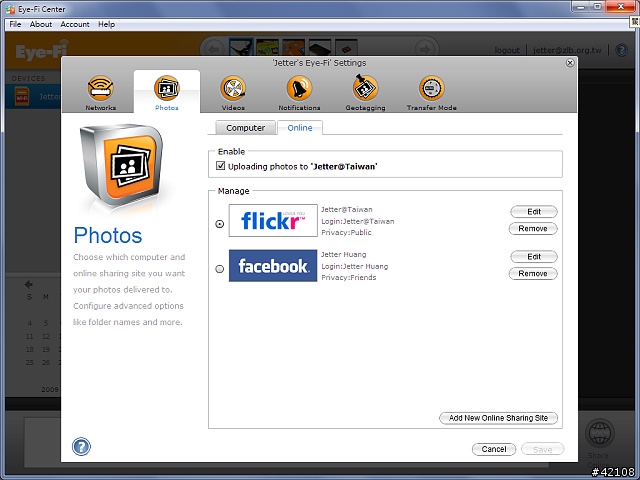640x480 pixels.
Task: Click the flickr logo
Action: pyautogui.click(x=273, y=220)
